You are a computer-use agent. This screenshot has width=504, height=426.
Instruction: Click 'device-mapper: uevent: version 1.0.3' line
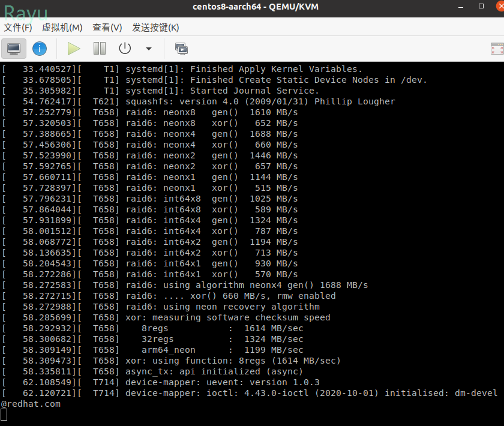point(161,383)
